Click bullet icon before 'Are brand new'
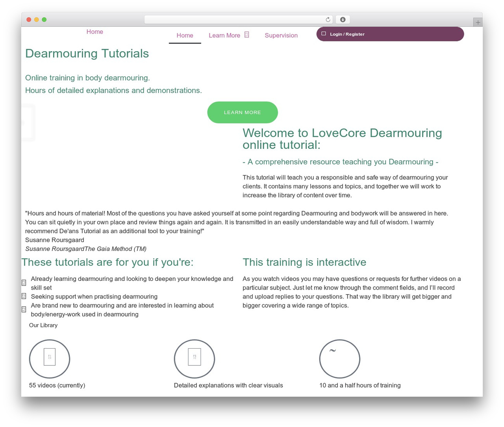The image size is (504, 427). pyautogui.click(x=24, y=310)
